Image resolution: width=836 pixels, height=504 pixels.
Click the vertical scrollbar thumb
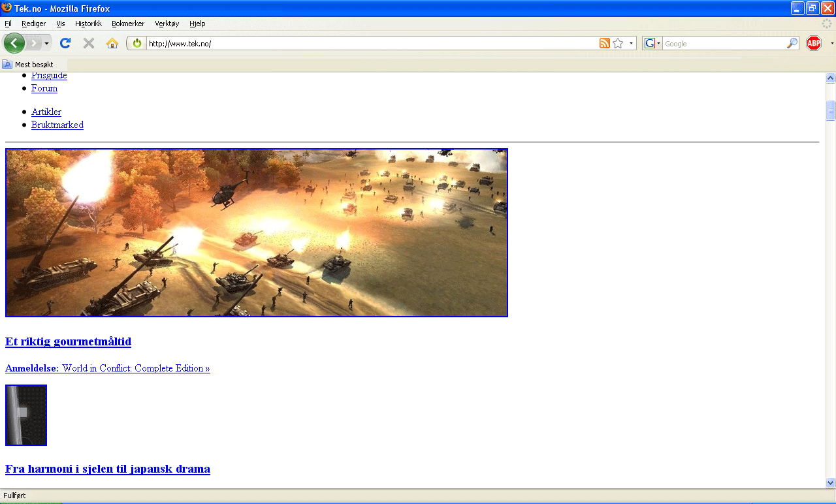point(831,111)
